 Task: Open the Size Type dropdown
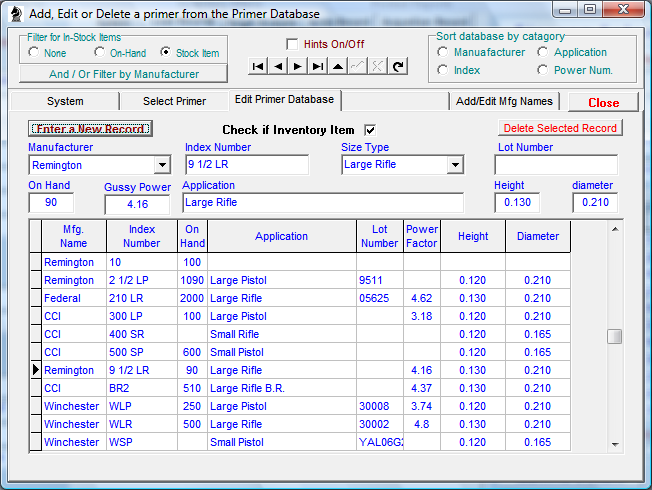[x=455, y=165]
